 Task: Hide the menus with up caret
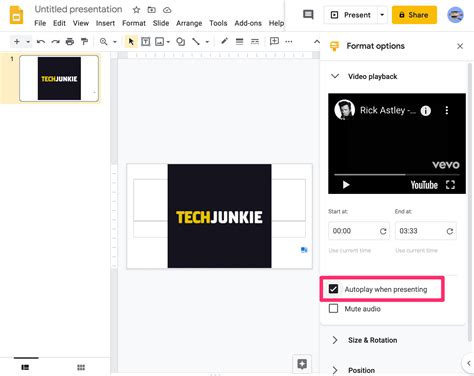click(317, 42)
